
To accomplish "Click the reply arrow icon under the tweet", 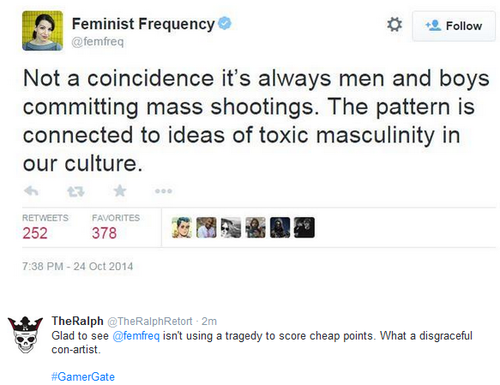I will [31, 191].
